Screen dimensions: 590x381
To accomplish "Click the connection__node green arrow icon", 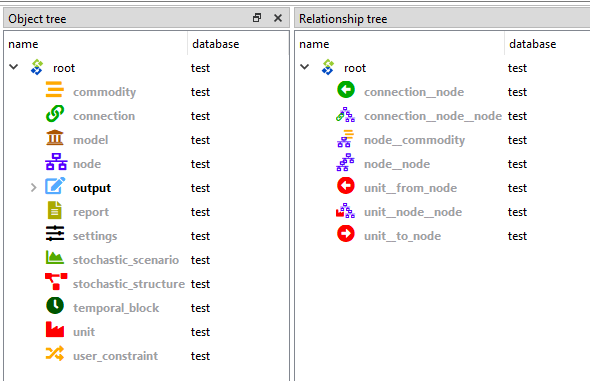I will point(346,90).
